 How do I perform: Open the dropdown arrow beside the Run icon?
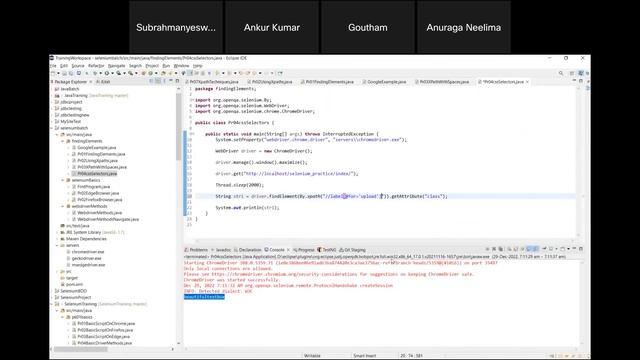[112, 73]
